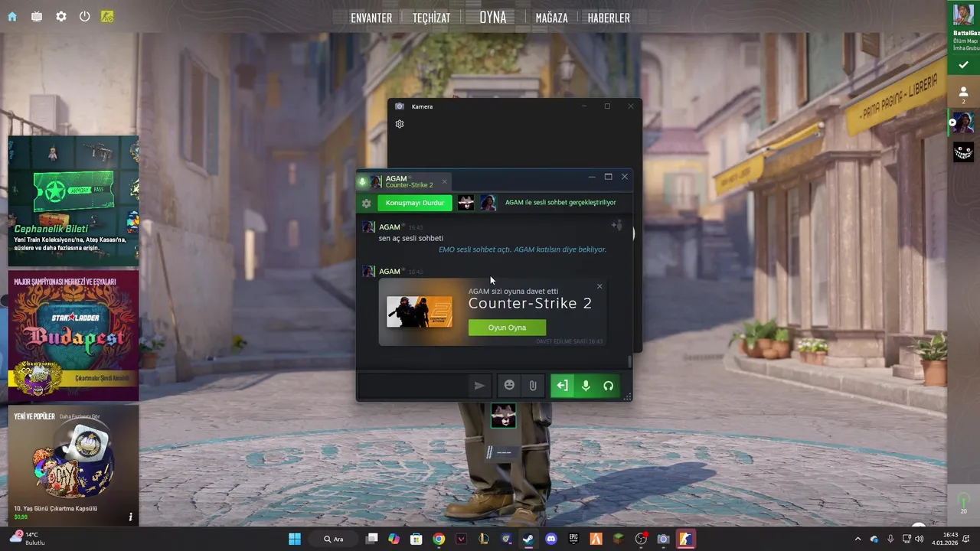Open the StarLadder Budapest major card

(73, 335)
